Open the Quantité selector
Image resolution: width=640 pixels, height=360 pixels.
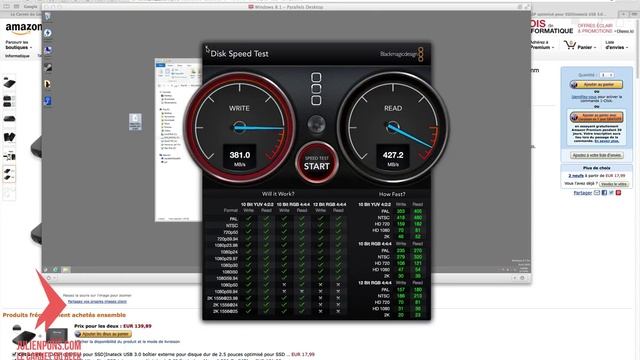[607, 75]
